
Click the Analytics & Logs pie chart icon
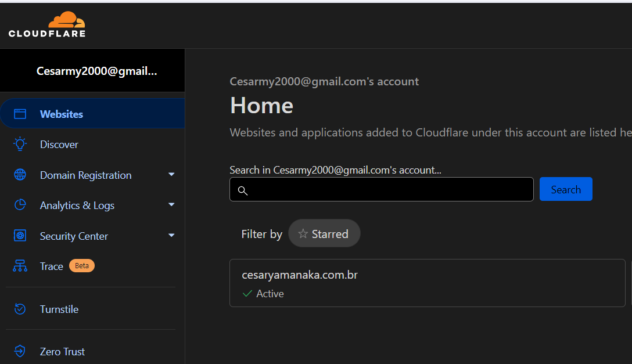pyautogui.click(x=20, y=205)
